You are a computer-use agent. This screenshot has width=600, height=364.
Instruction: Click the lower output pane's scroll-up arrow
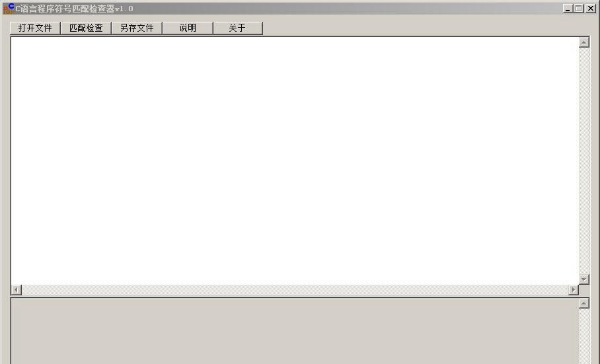(584, 304)
